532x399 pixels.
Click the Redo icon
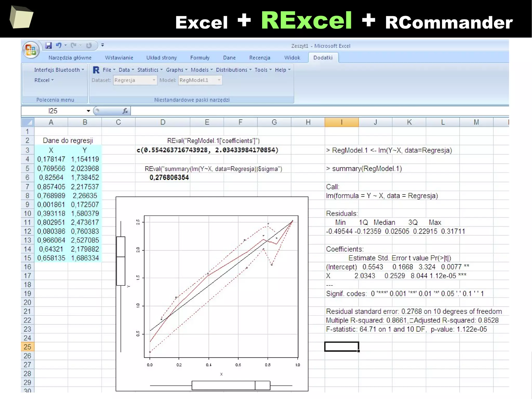tap(74, 45)
